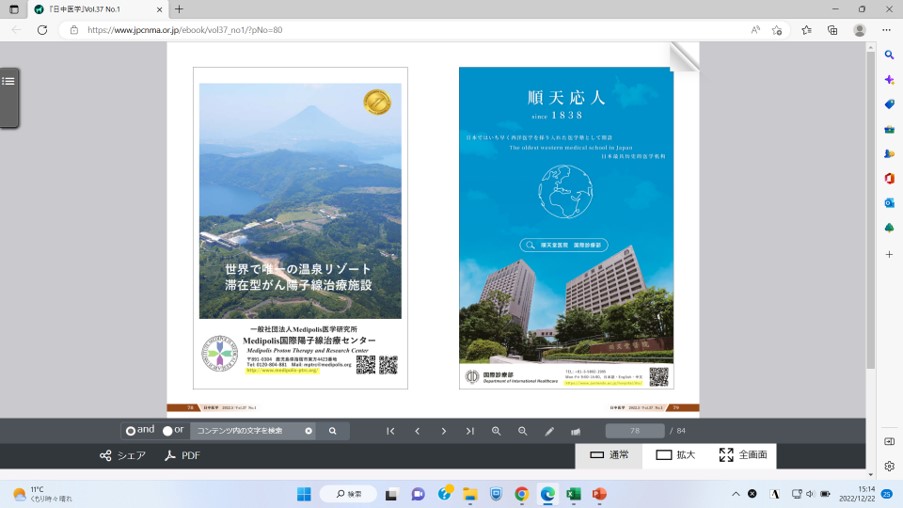Open the thumbnail pages view icon
Image resolution: width=903 pixels, height=508 pixels.
coord(575,431)
